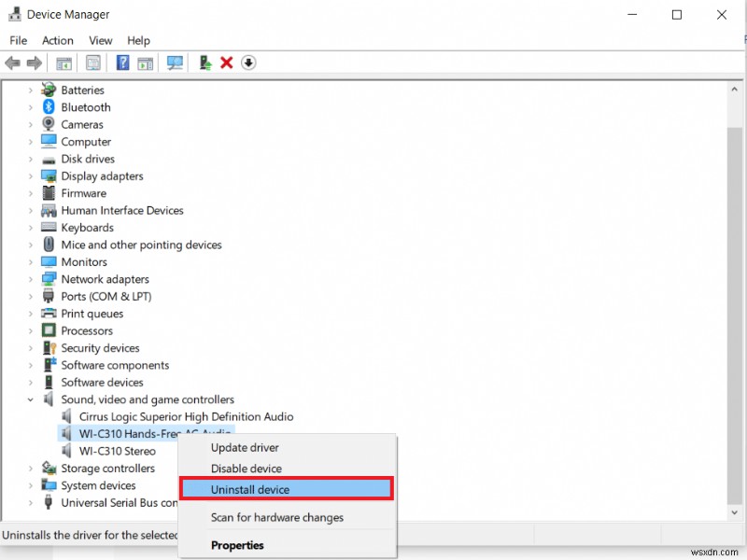This screenshot has height=560, width=747.
Task: Click the Update driver toolbar icon
Action: coord(204,63)
